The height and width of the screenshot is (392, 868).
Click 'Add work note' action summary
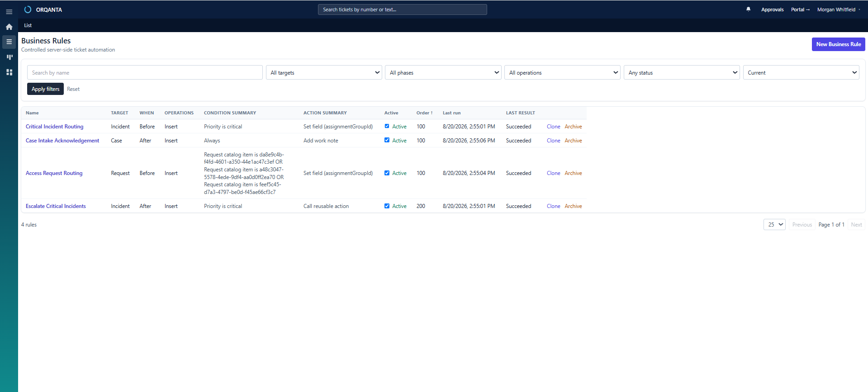pos(321,141)
